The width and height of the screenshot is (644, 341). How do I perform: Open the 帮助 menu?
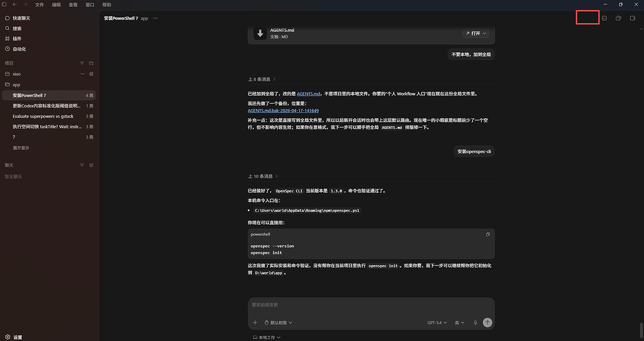[x=107, y=5]
